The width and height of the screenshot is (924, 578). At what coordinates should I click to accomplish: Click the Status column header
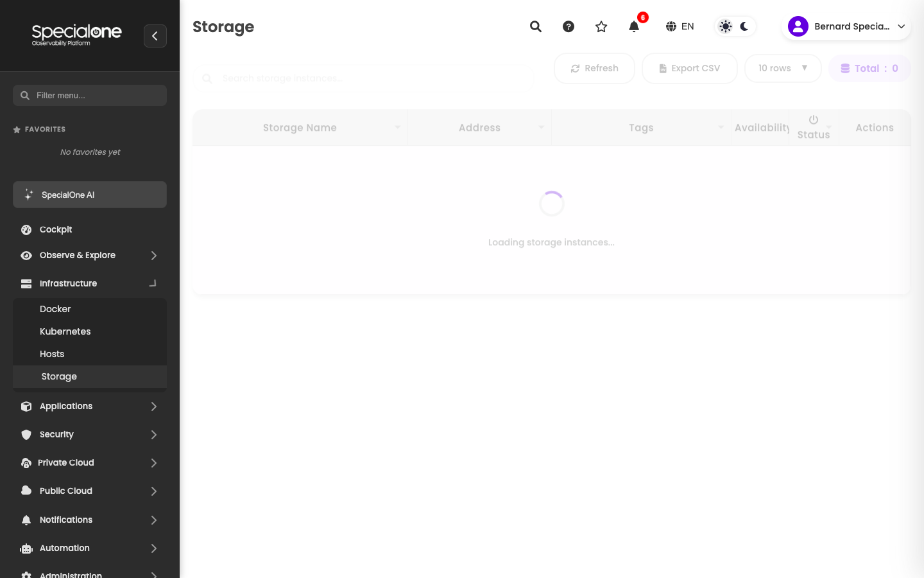(814, 128)
